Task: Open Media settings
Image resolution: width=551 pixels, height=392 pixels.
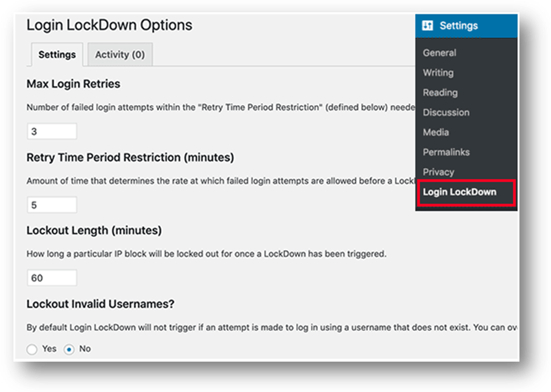Action: 436,133
